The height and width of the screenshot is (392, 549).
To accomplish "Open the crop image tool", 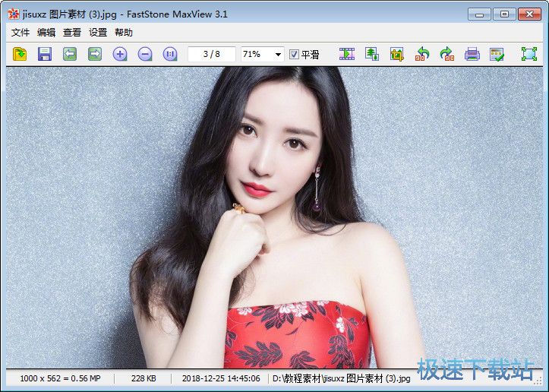I will (x=397, y=54).
